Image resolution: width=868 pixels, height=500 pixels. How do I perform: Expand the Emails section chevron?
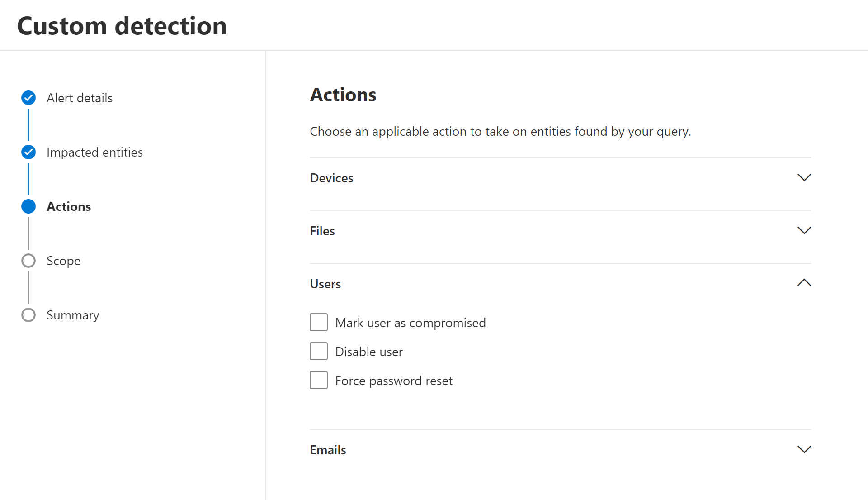pyautogui.click(x=804, y=449)
